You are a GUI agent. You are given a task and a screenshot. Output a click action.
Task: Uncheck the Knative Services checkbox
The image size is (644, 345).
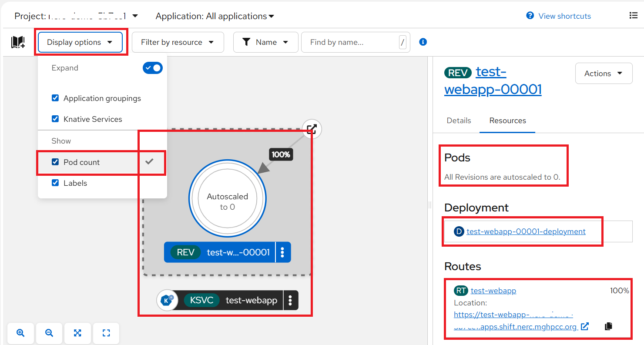55,119
